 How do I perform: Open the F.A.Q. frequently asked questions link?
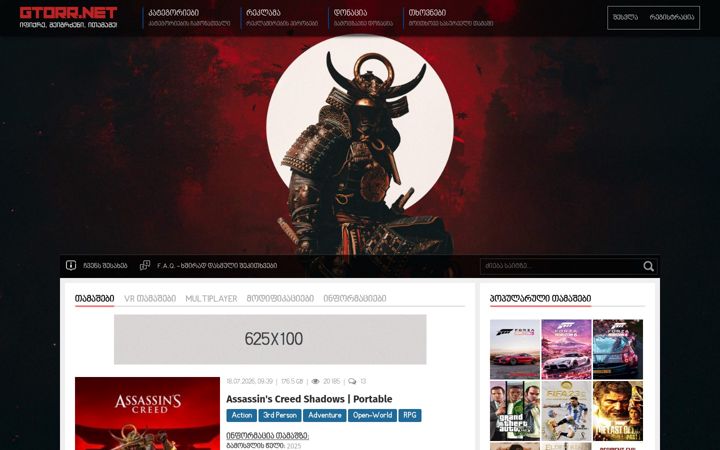click(x=217, y=266)
